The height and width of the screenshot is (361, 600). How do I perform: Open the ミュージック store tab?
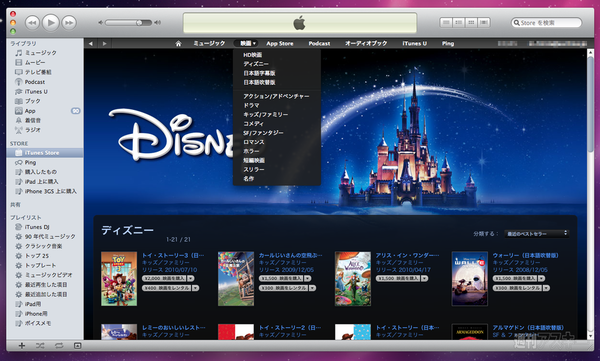[209, 43]
